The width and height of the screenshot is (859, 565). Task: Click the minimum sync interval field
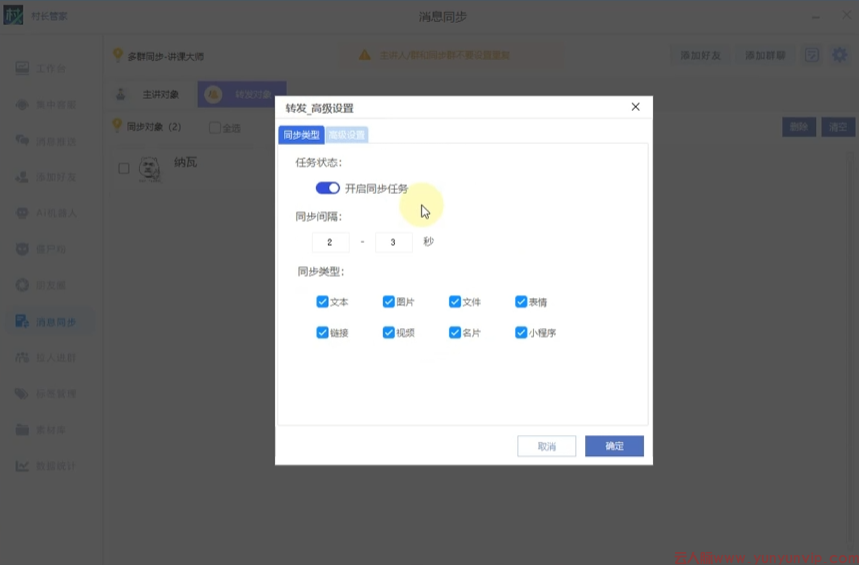pyautogui.click(x=330, y=242)
